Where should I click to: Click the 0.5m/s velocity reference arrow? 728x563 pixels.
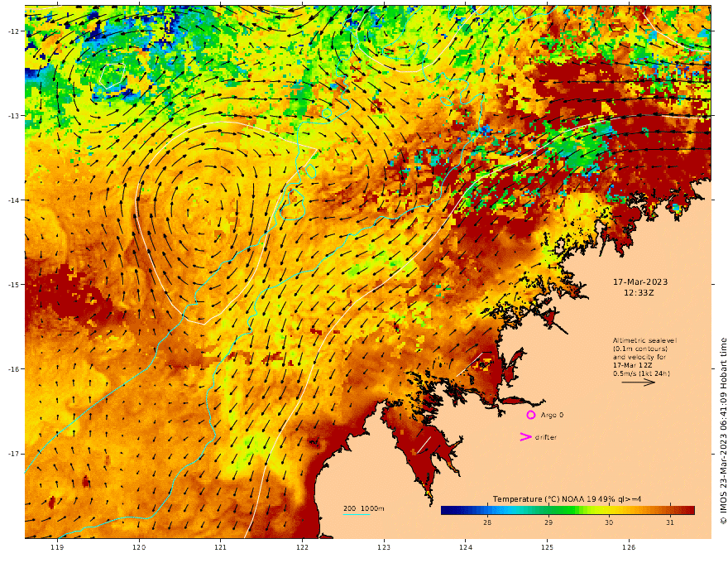[639, 383]
